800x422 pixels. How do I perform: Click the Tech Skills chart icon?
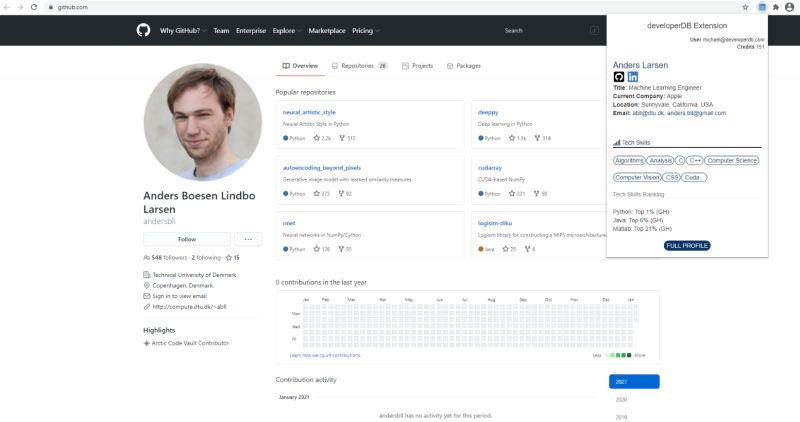pyautogui.click(x=617, y=142)
